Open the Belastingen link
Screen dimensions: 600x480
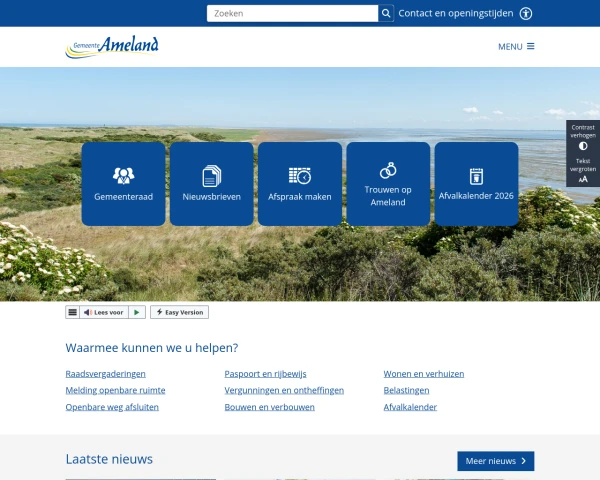406,390
